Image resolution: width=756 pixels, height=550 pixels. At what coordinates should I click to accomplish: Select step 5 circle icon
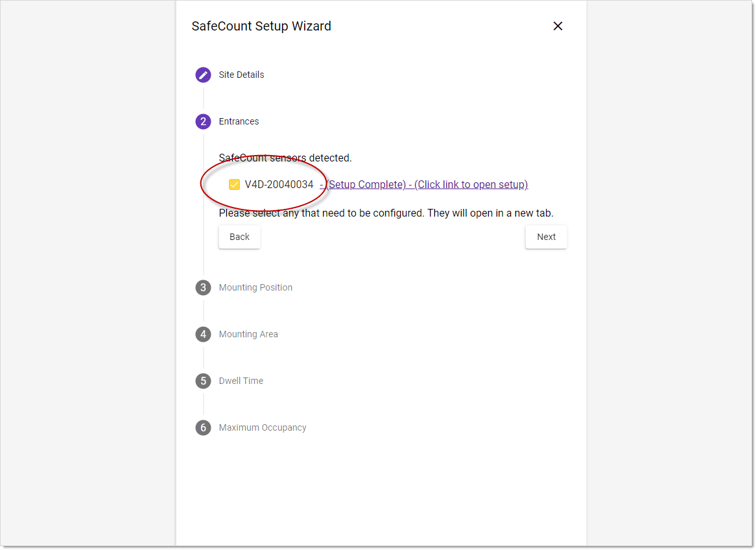[x=203, y=381]
